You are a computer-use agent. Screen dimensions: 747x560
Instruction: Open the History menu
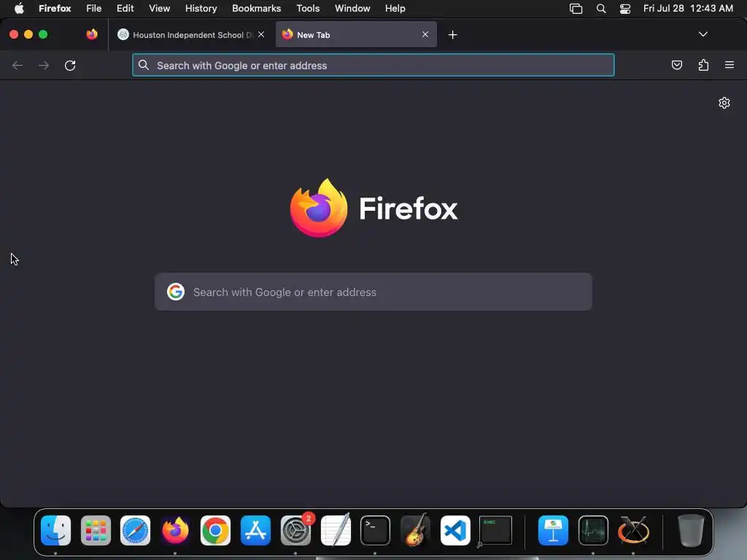coord(201,9)
